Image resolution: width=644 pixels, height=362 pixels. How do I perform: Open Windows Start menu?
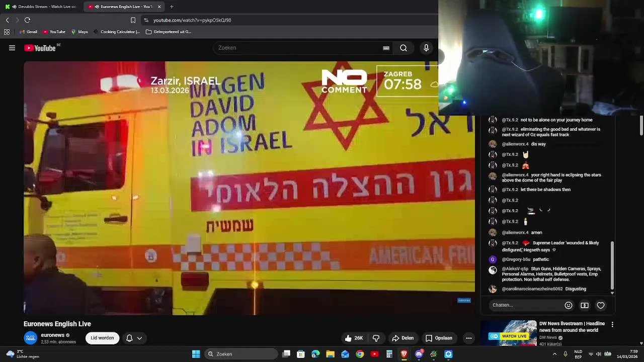(x=196, y=354)
